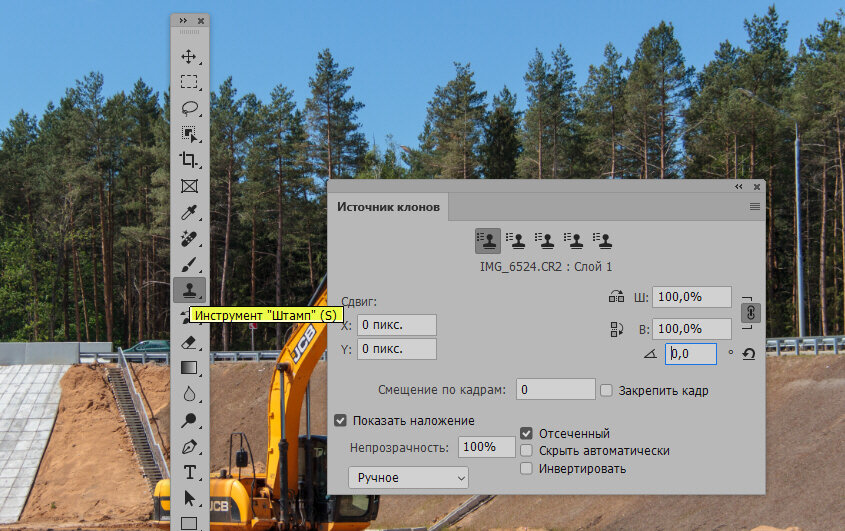Viewport: 845px width, 531px height.
Task: Select the Eraser tool
Action: click(189, 342)
